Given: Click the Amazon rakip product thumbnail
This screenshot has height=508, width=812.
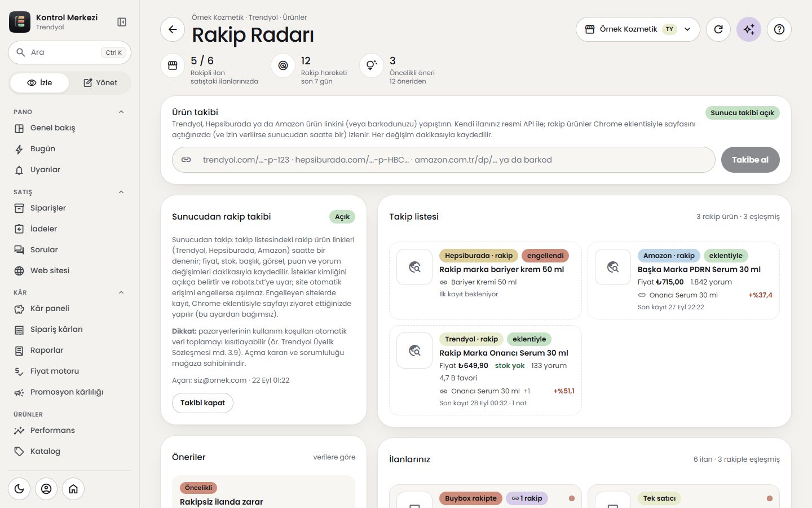Looking at the screenshot, I should pos(613,267).
